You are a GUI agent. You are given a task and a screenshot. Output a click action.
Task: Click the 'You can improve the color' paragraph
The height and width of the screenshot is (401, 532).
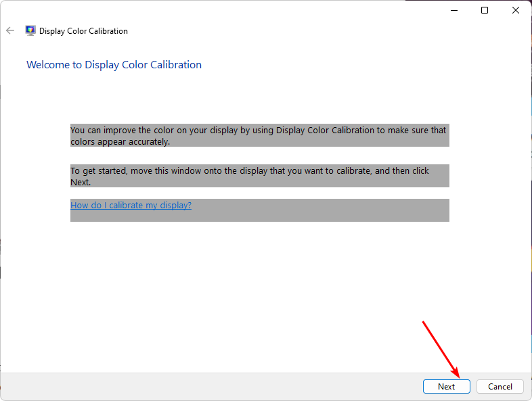tap(259, 136)
